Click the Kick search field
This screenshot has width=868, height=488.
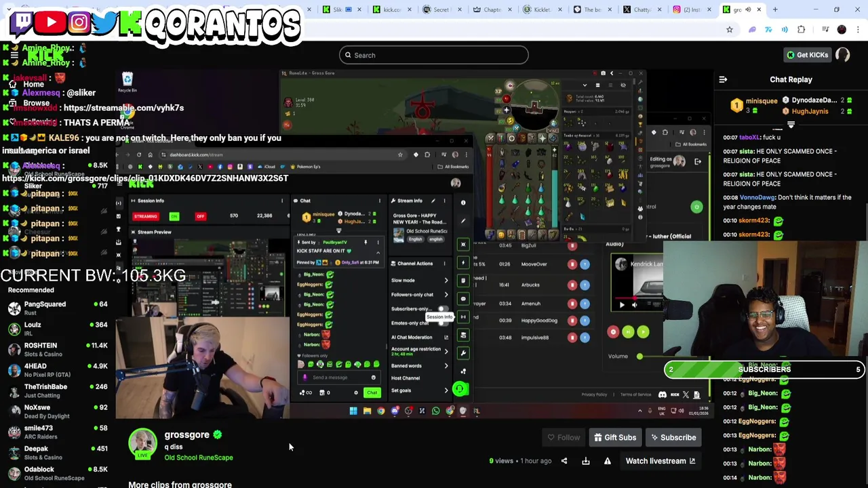434,55
